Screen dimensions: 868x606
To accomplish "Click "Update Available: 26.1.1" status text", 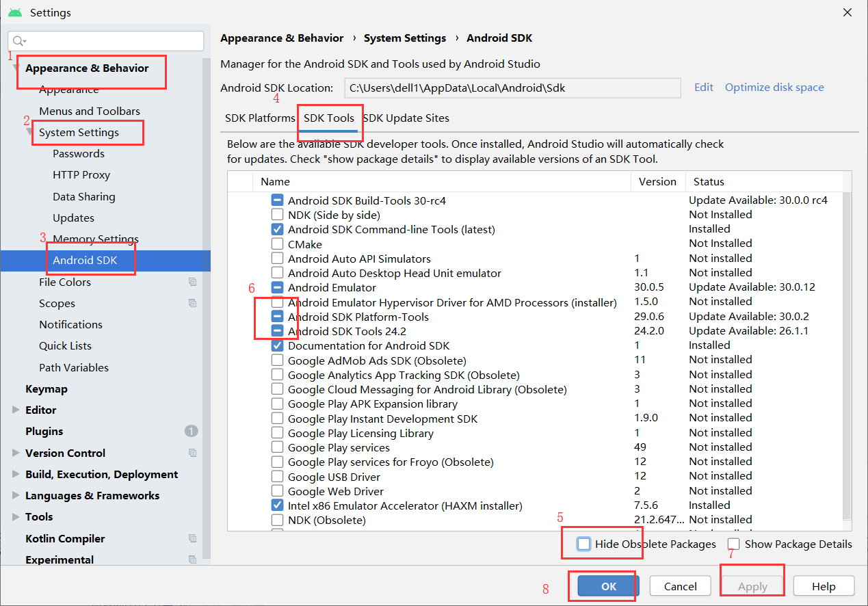I will pos(749,331).
